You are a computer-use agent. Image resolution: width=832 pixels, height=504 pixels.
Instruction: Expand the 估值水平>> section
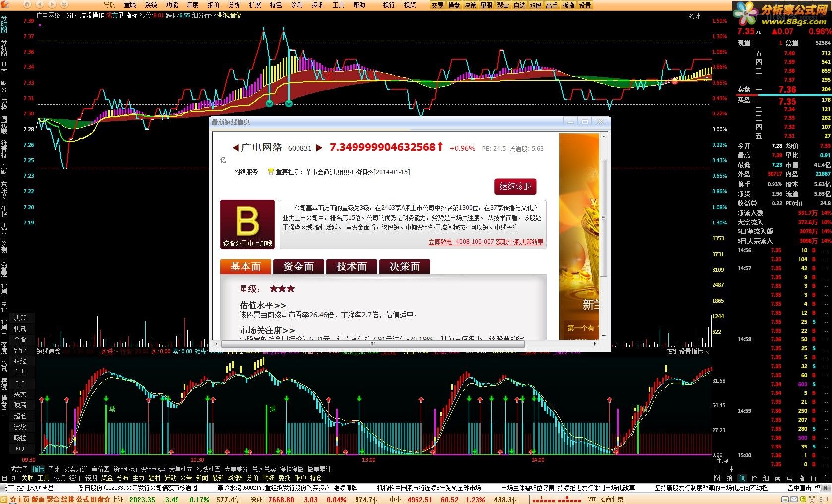pos(263,306)
